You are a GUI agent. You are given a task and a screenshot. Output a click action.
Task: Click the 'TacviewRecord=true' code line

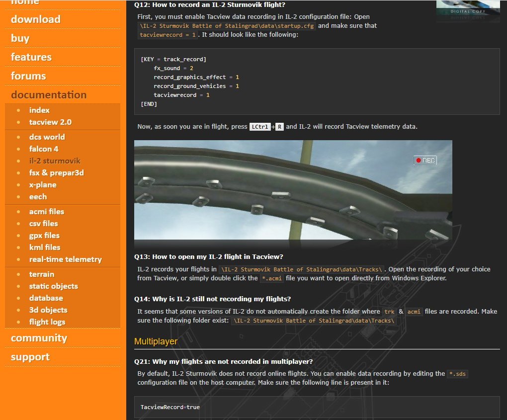point(170,408)
